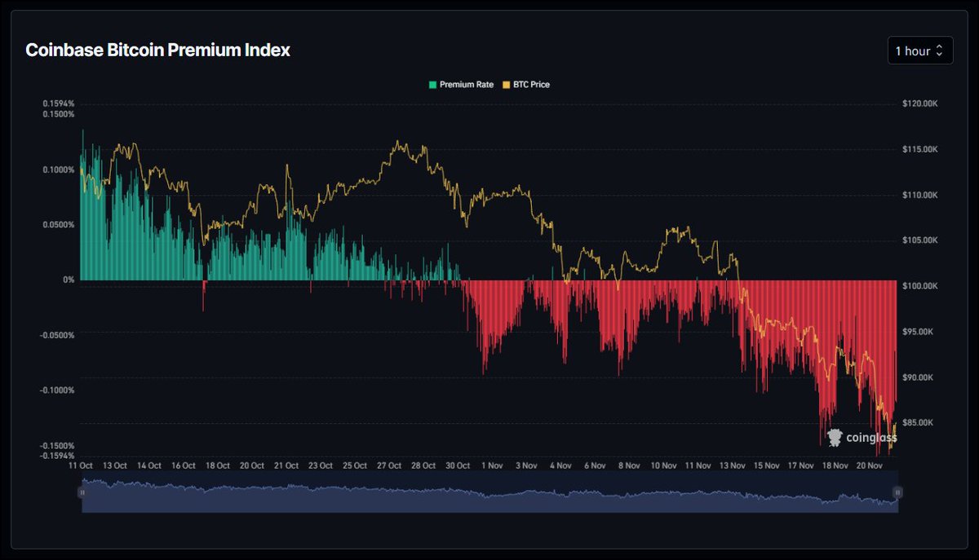Click the $100.00K price axis label
This screenshot has height=560, width=979.
[921, 286]
